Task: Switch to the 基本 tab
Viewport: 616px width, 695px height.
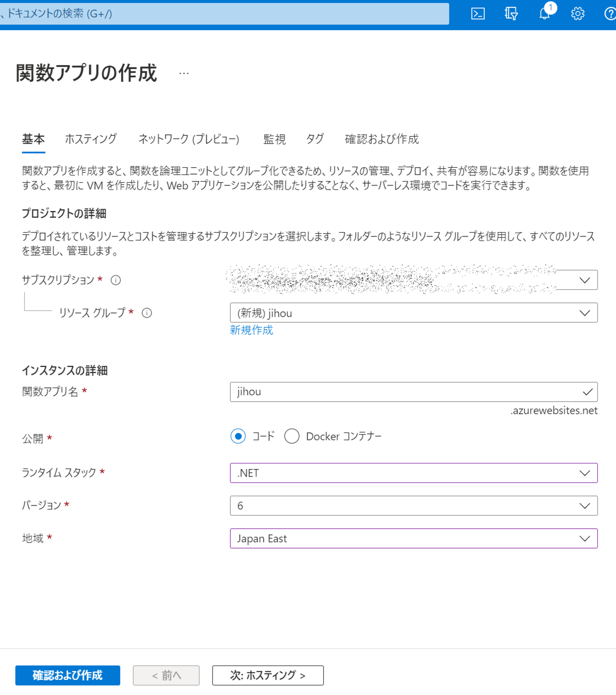Action: click(x=33, y=139)
